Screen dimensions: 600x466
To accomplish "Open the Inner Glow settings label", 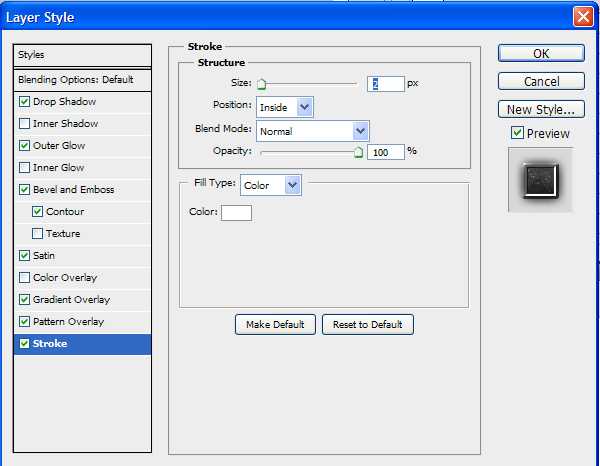I will [x=58, y=168].
